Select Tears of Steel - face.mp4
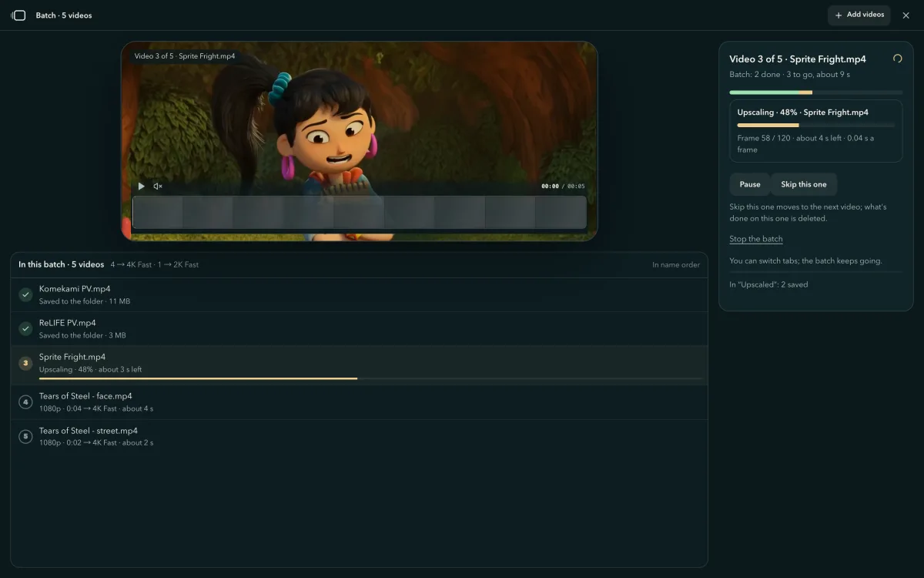The image size is (924, 578). click(x=359, y=402)
